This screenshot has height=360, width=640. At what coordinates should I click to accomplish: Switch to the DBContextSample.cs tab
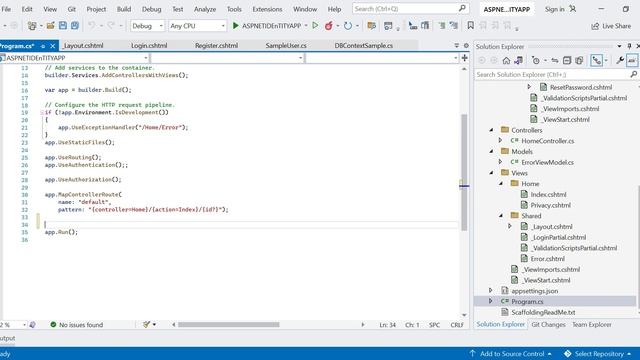(x=364, y=46)
